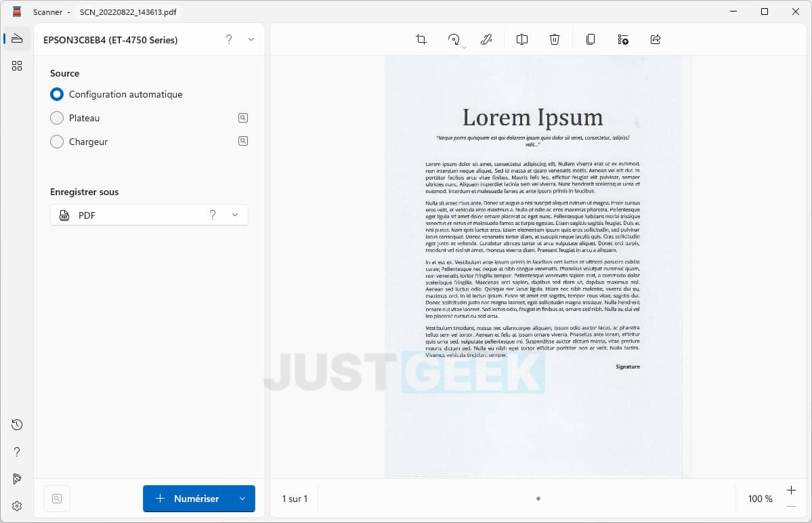Open the page list settings icon

[623, 39]
